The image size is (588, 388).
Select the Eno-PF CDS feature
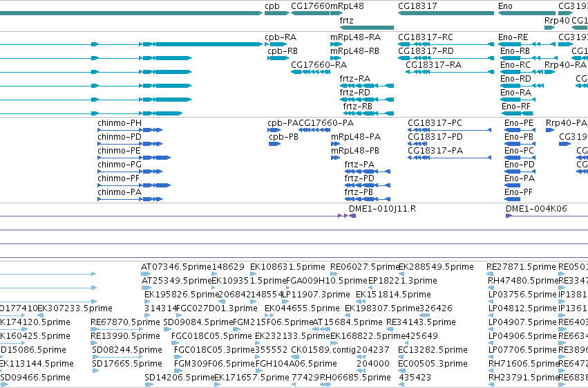(x=512, y=199)
